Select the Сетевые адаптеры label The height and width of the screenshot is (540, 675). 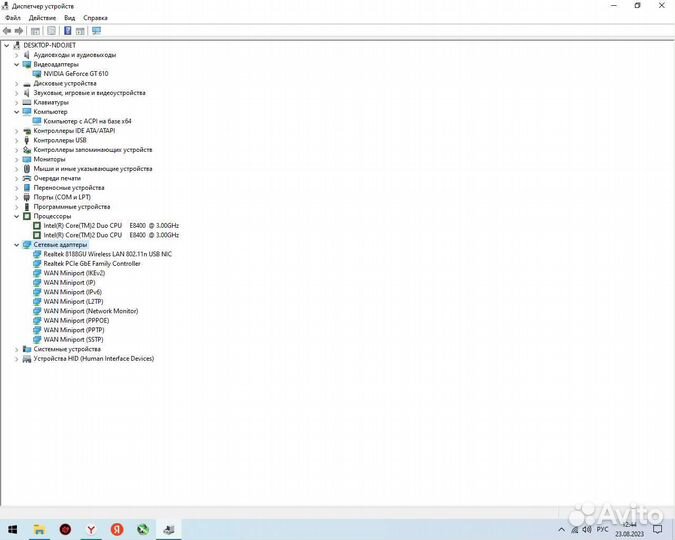(x=60, y=245)
